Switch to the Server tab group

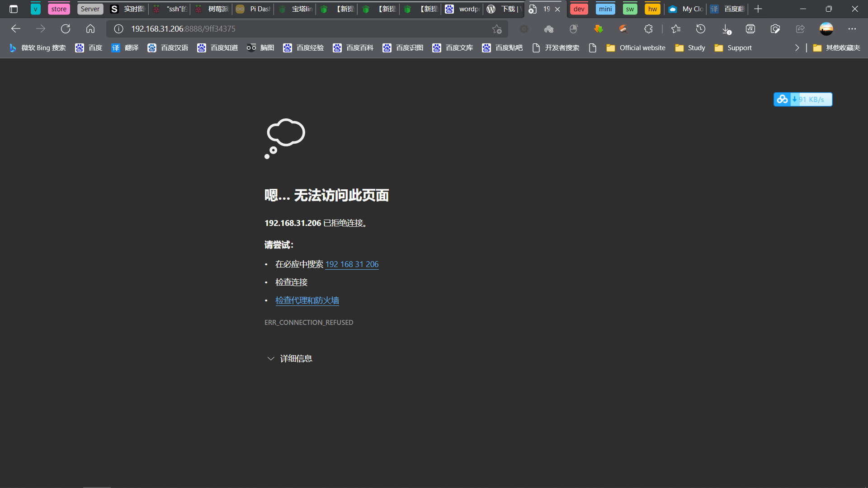(90, 9)
